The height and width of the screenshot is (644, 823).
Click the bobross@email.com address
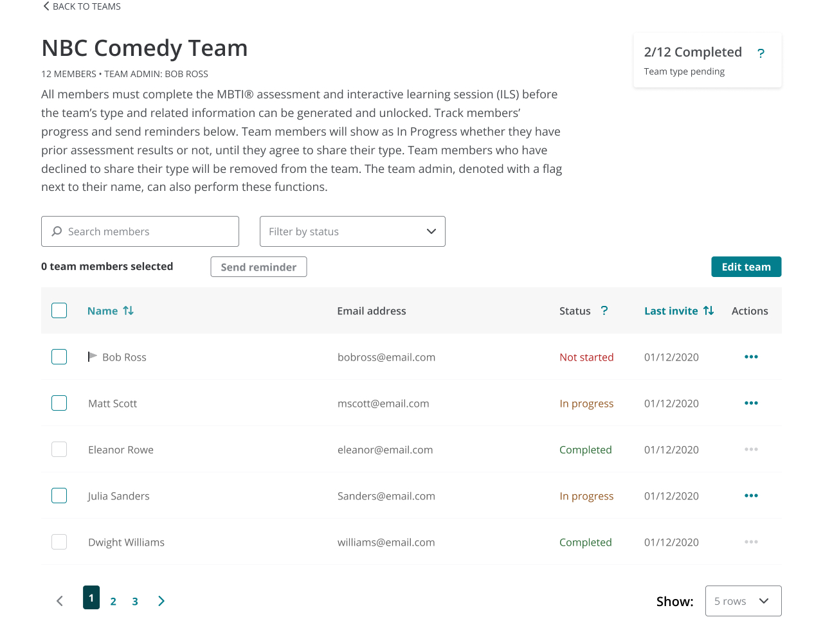[386, 357]
